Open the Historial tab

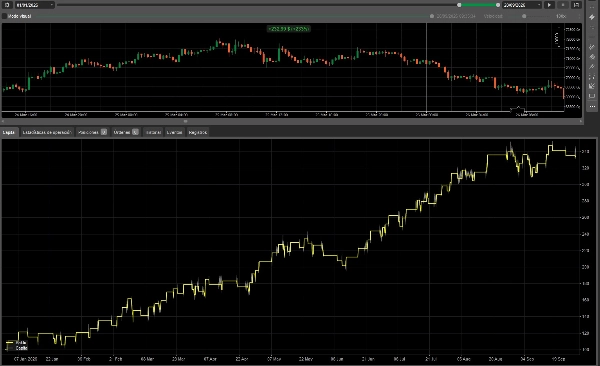[153, 132]
